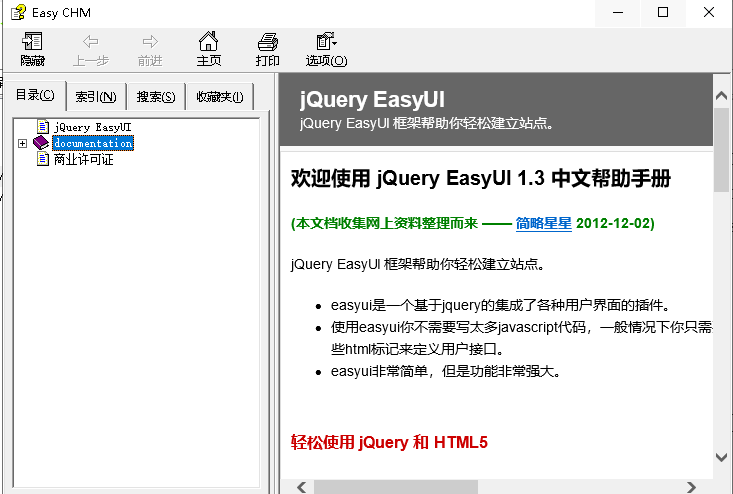Expand the documentation tree node
733x494 pixels.
click(x=22, y=143)
